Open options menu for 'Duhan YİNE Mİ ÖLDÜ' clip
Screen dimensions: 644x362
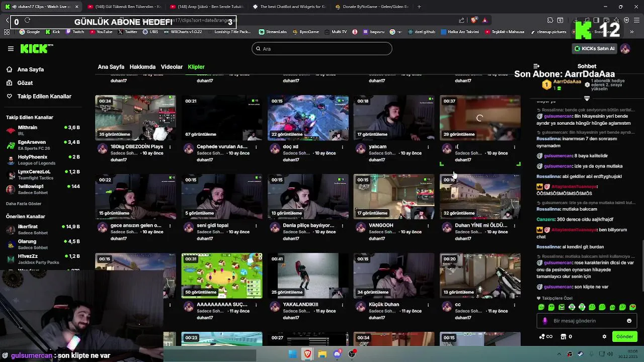pos(514,226)
